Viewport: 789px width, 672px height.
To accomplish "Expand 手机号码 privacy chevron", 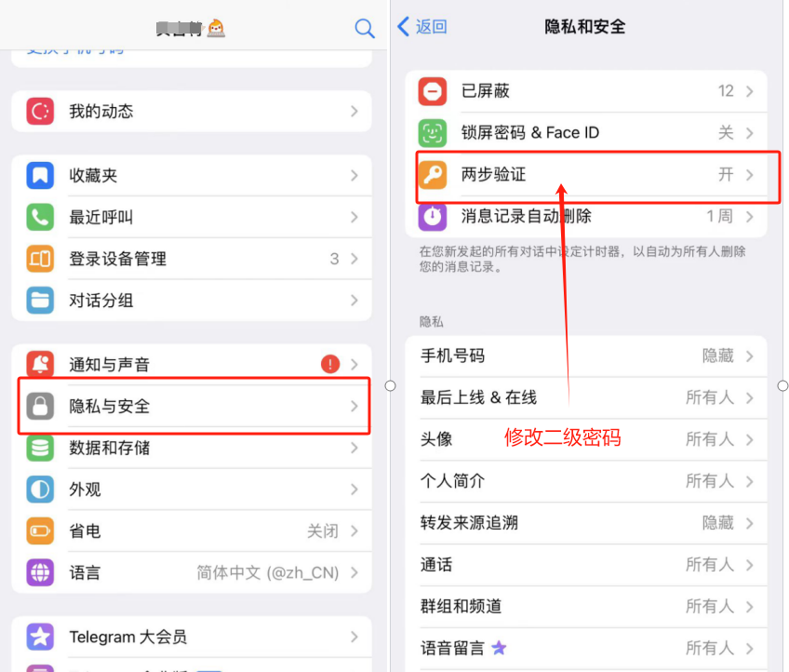I will pos(750,356).
